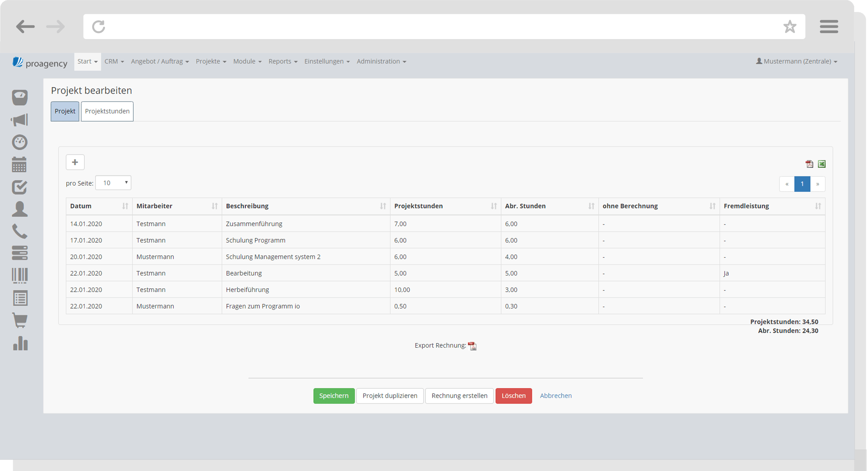The width and height of the screenshot is (868, 471).
Task: Open Mustermann (Zentrale) user dropdown
Action: point(797,61)
